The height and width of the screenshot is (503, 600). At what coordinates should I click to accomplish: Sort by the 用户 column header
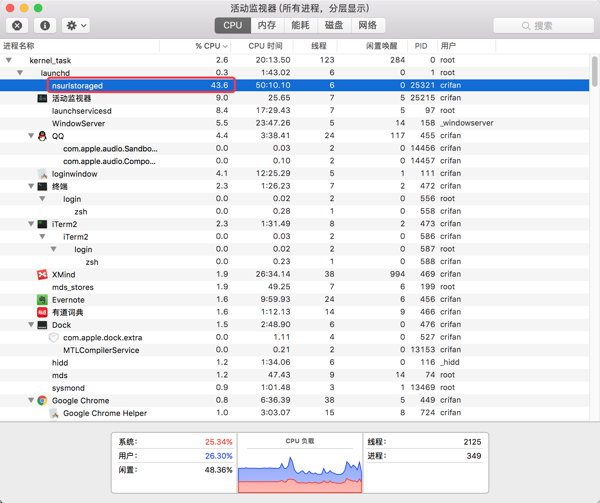466,46
